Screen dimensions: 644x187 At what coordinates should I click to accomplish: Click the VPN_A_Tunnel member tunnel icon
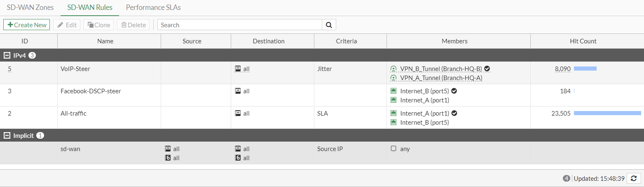point(393,78)
